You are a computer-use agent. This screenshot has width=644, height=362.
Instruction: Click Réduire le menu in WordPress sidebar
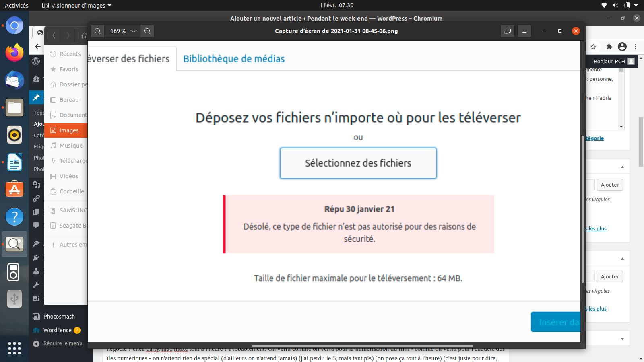62,343
